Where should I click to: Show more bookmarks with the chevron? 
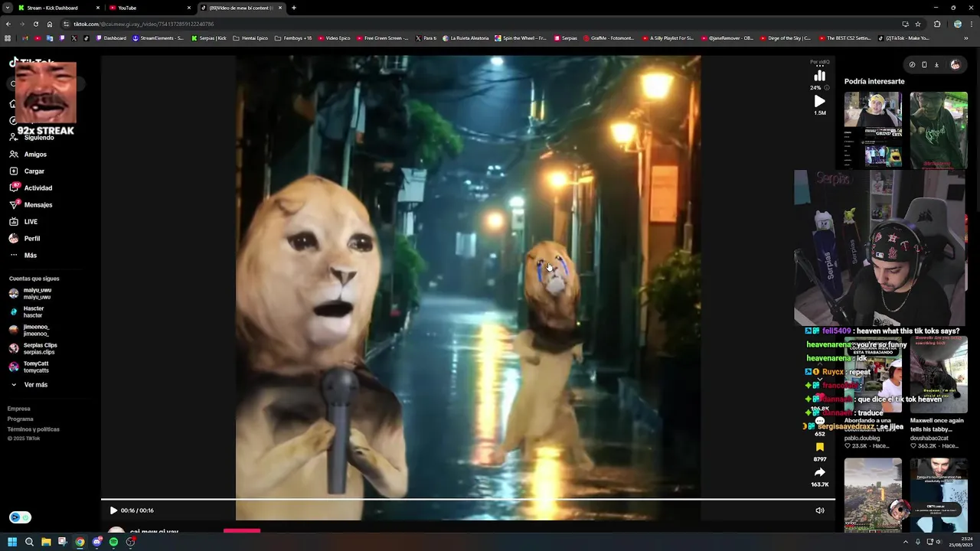[966, 38]
